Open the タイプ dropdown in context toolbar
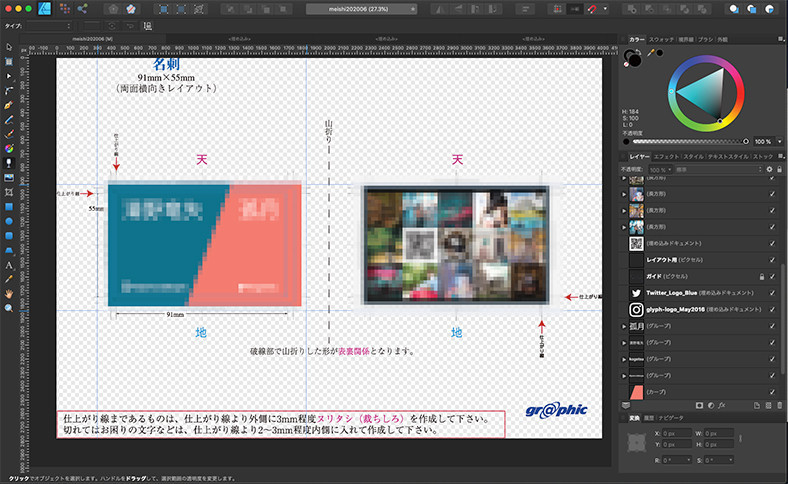Image resolution: width=788 pixels, height=484 pixels. [x=49, y=26]
